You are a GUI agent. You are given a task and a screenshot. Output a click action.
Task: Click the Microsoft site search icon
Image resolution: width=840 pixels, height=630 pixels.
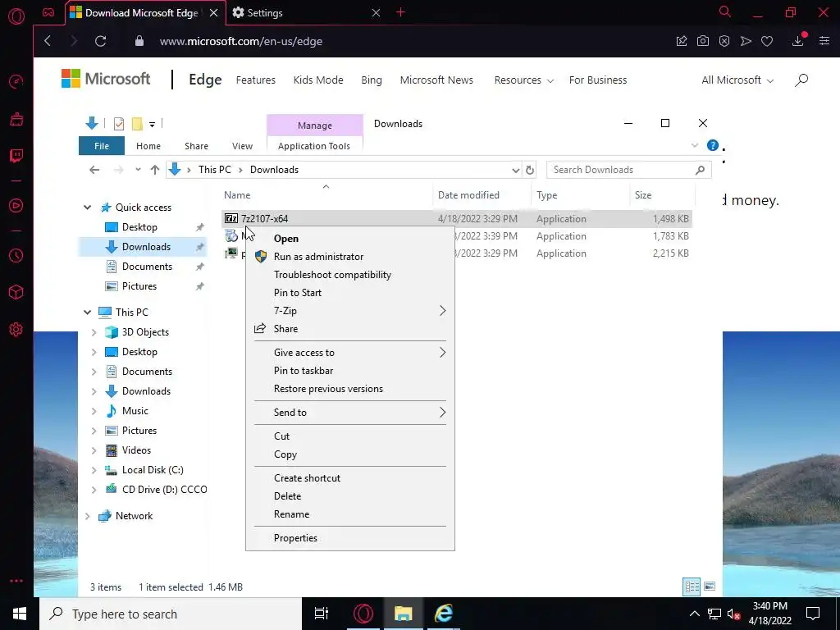pos(801,80)
